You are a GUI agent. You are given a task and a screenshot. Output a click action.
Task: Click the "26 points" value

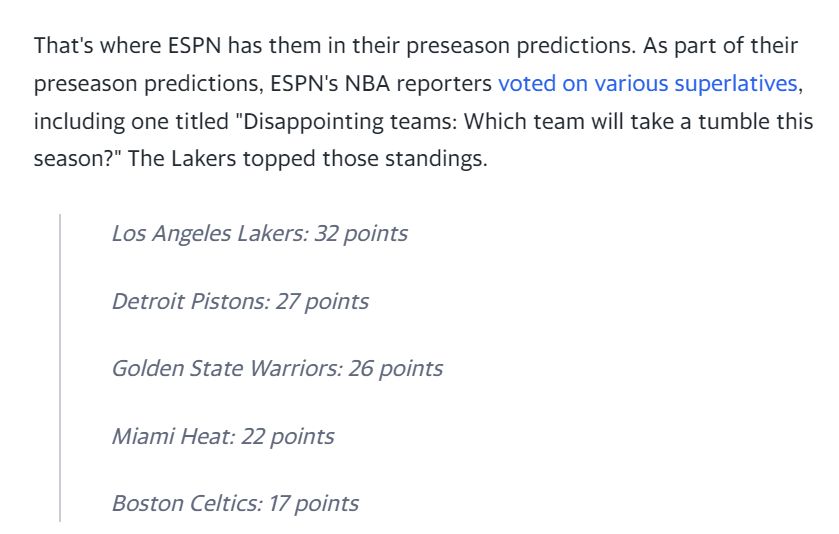(x=395, y=369)
